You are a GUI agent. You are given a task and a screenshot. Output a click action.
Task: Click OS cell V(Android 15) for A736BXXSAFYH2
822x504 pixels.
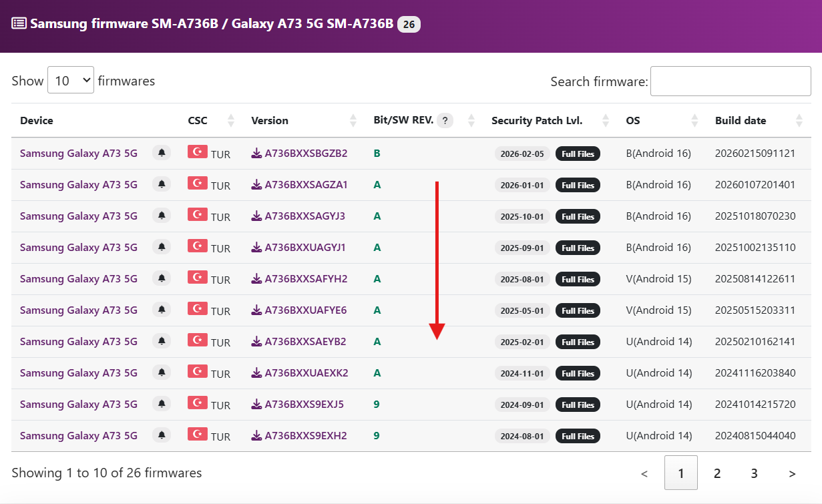tap(658, 279)
